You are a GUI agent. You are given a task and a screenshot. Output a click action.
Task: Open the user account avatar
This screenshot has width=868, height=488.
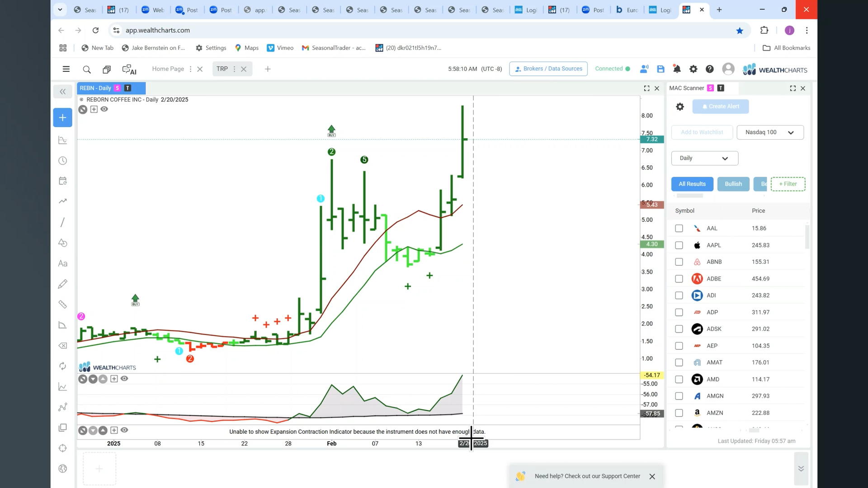pos(728,69)
